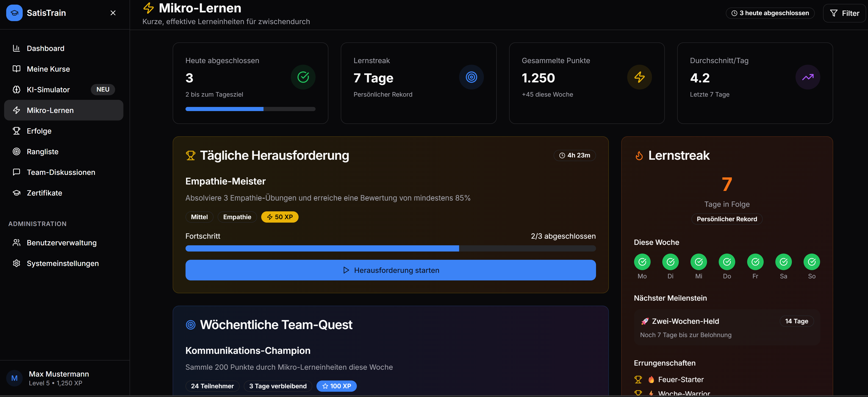Click target icon beside Wöchentliche Team-Quest
This screenshot has width=868, height=397.
190,325
